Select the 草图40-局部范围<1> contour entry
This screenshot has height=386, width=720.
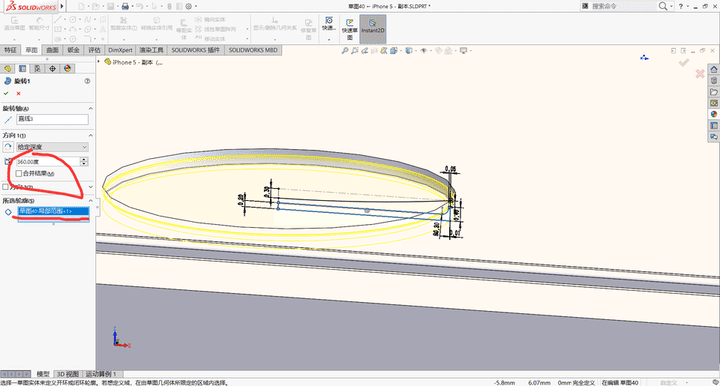[x=53, y=211]
